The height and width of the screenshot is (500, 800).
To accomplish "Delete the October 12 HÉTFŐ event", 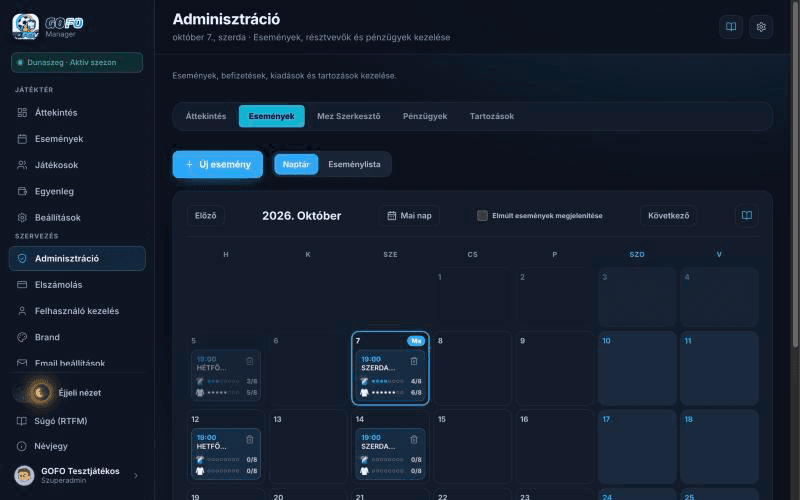I will [x=249, y=439].
